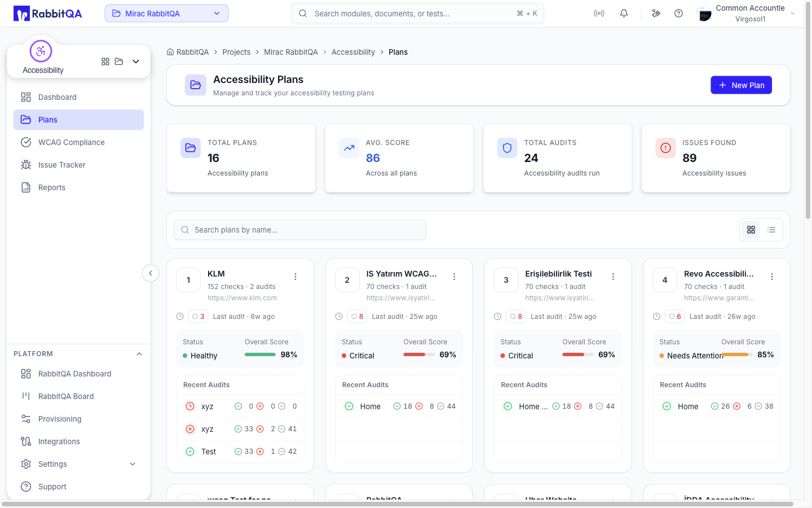Open the Reports page
812x508 pixels.
pyautogui.click(x=78, y=187)
